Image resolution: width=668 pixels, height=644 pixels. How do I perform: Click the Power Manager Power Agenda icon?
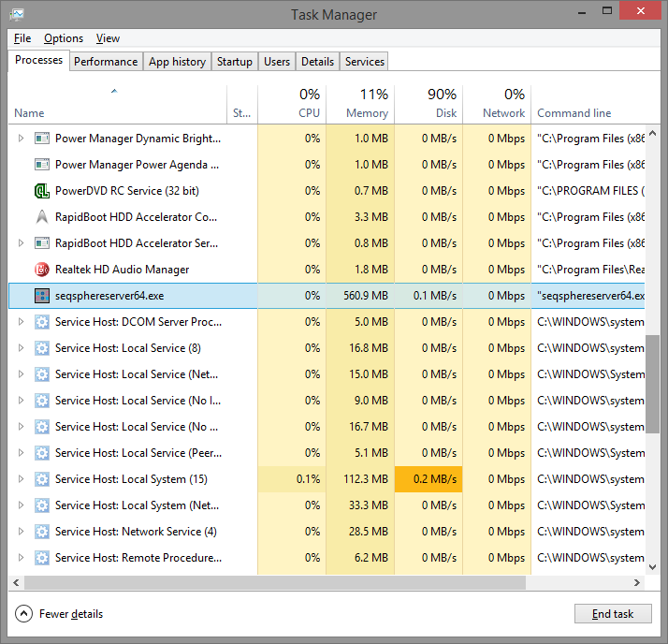pos(42,165)
